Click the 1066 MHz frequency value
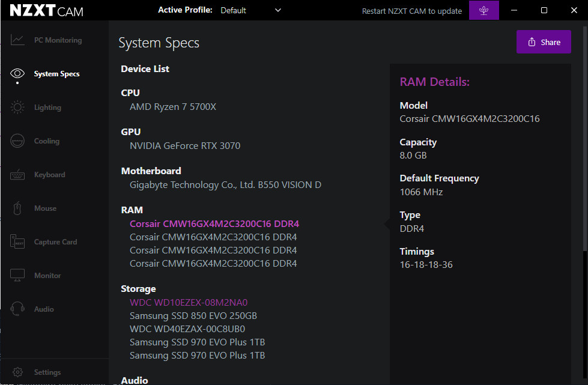 [x=421, y=192]
